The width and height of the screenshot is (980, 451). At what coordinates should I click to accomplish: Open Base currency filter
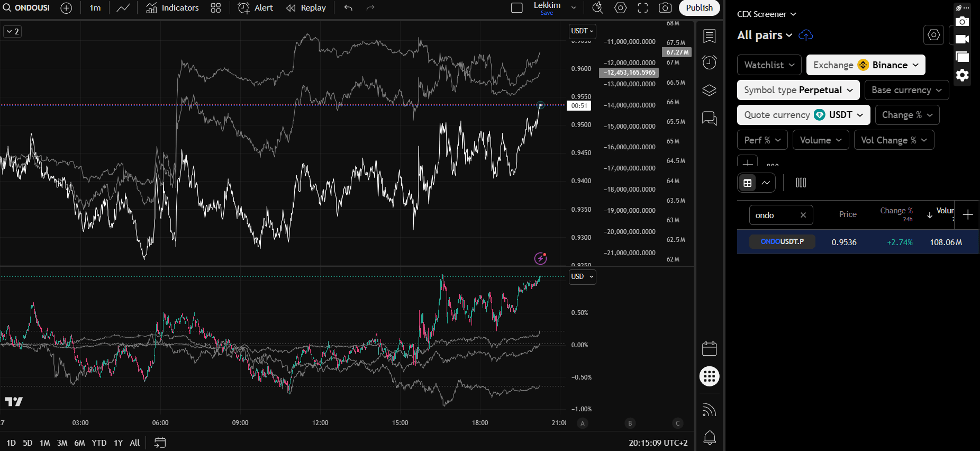pyautogui.click(x=906, y=90)
